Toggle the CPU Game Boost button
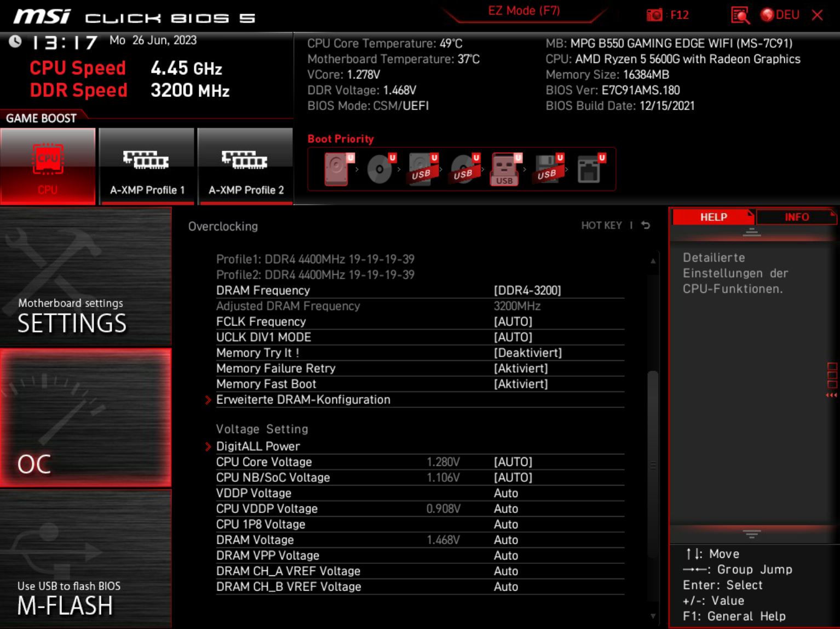840x629 pixels. (x=48, y=166)
